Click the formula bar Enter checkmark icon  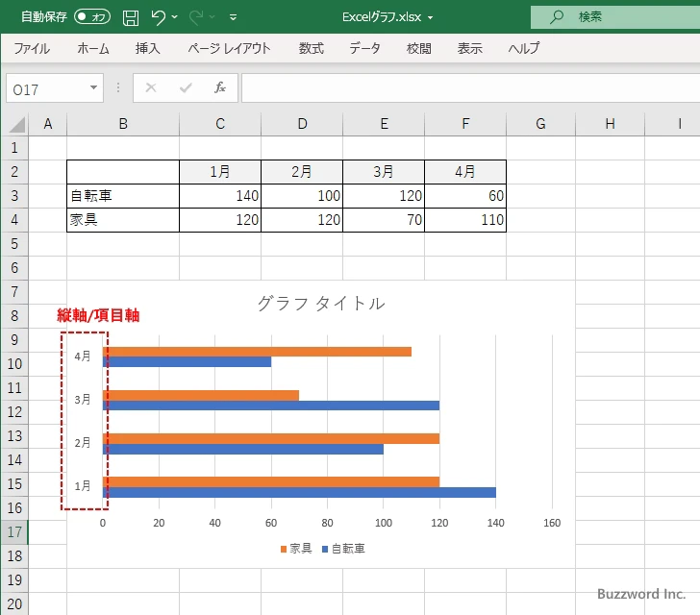[x=186, y=87]
